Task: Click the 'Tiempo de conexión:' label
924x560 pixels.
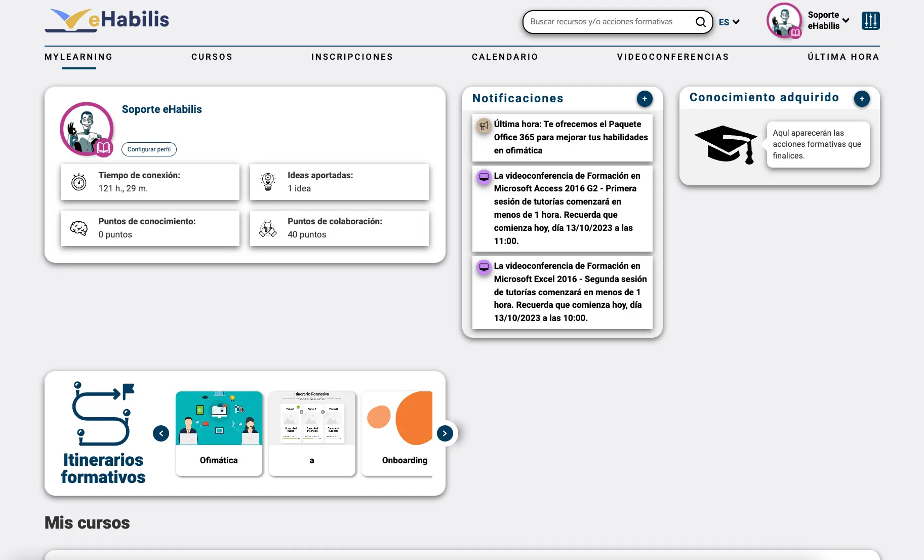Action: [x=139, y=175]
